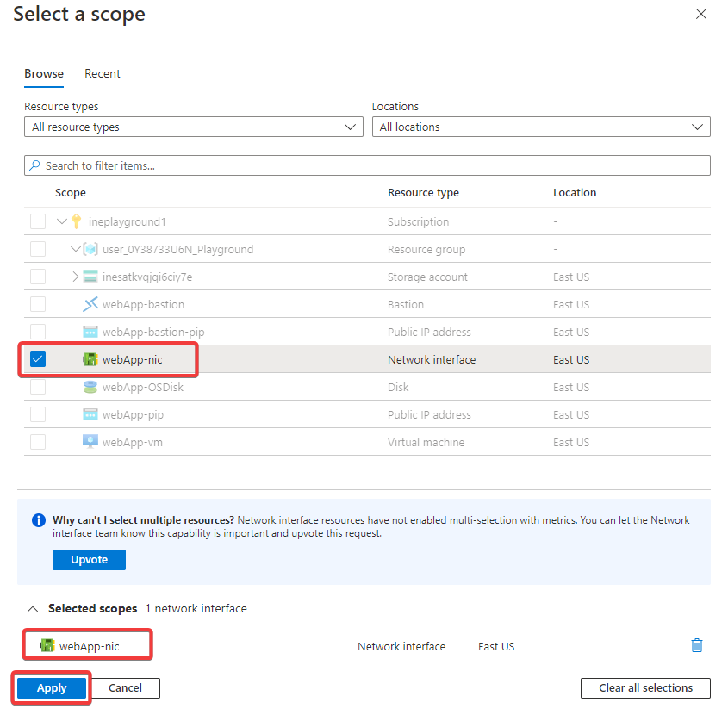Switch to the Recent tab
Viewport: 728px width, 715px height.
[103, 73]
